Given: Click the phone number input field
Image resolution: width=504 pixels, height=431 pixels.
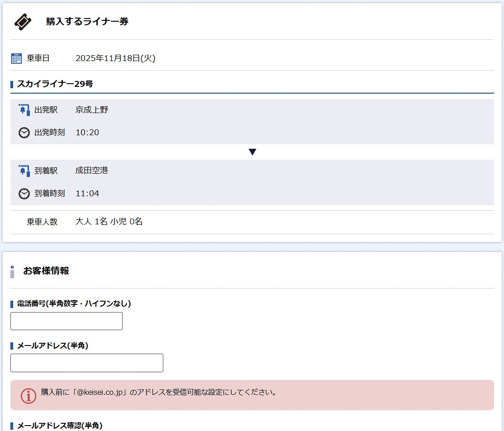Looking at the screenshot, I should [66, 321].
